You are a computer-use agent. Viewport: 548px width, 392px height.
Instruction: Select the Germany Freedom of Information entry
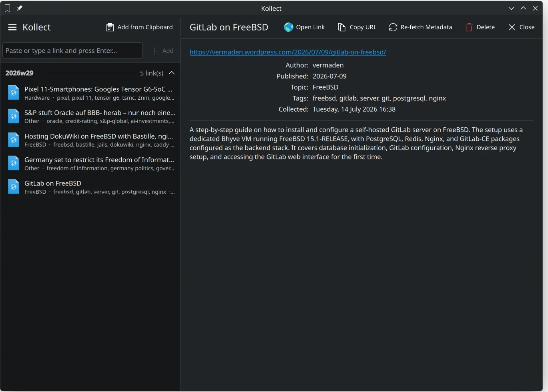(90, 163)
